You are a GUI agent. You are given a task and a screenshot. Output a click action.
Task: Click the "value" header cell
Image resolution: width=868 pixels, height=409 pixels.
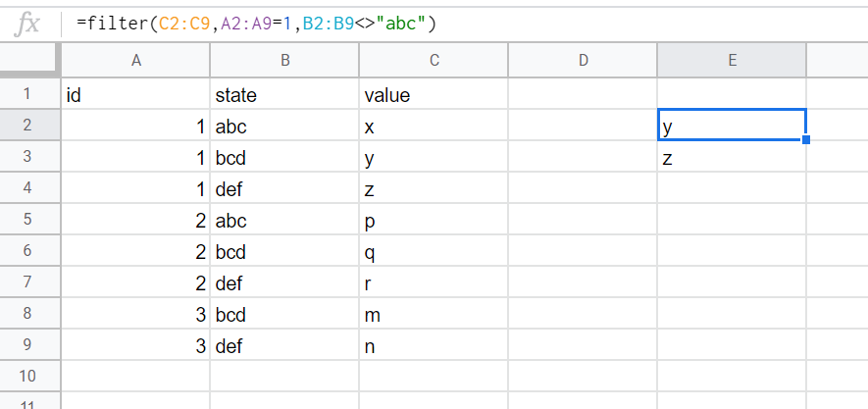pos(434,95)
